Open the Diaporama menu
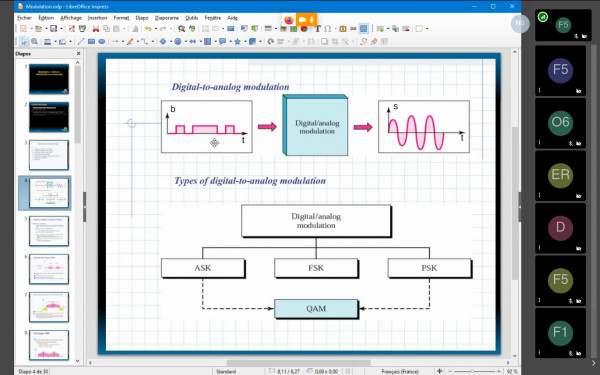 click(x=166, y=18)
